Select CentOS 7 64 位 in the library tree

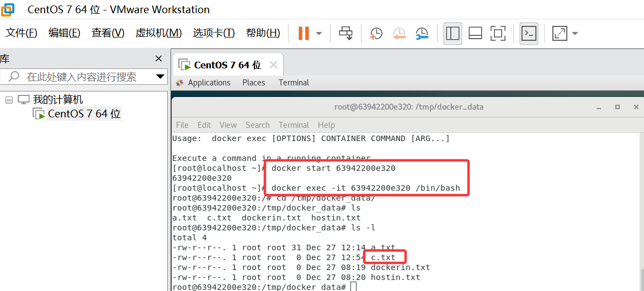tap(84, 114)
